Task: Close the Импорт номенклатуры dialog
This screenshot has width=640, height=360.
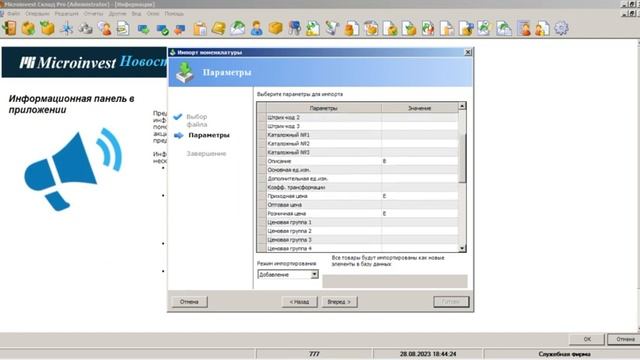Action: click(468, 52)
